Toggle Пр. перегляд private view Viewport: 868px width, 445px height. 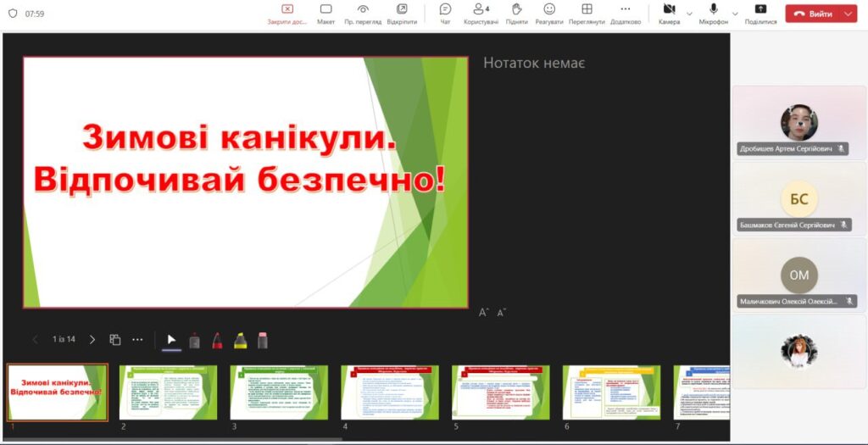click(x=362, y=13)
